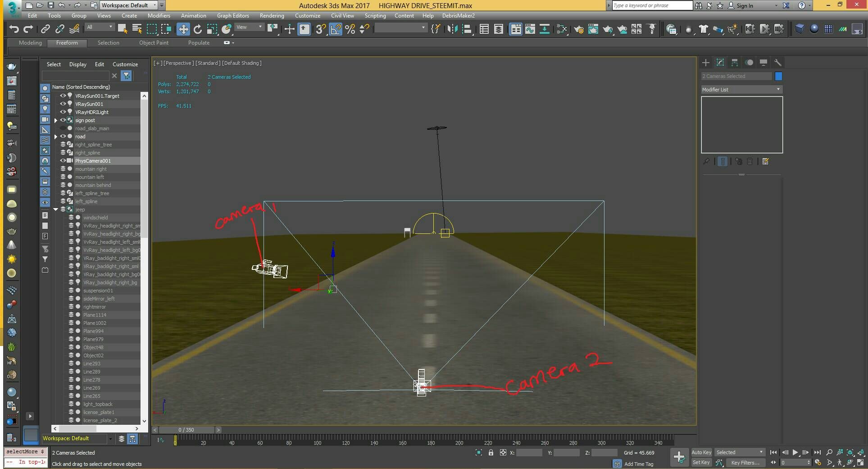Click the Lock Selection padlock icon

(491, 453)
